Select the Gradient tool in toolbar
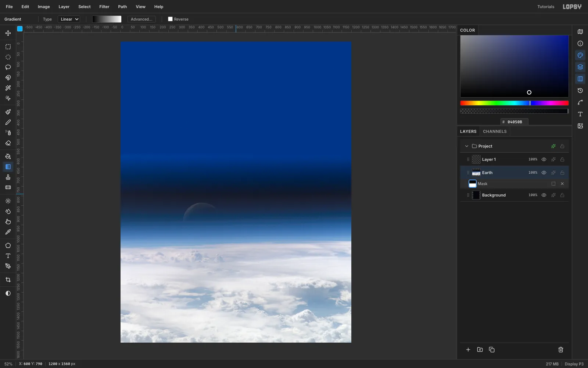Viewport: 588px width, 368px height. point(8,167)
